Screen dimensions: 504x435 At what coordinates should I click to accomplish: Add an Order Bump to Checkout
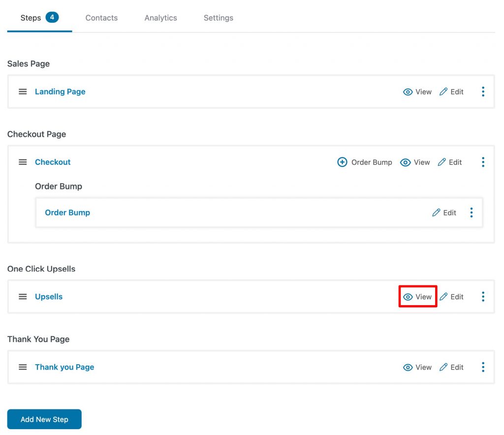pyautogui.click(x=365, y=162)
